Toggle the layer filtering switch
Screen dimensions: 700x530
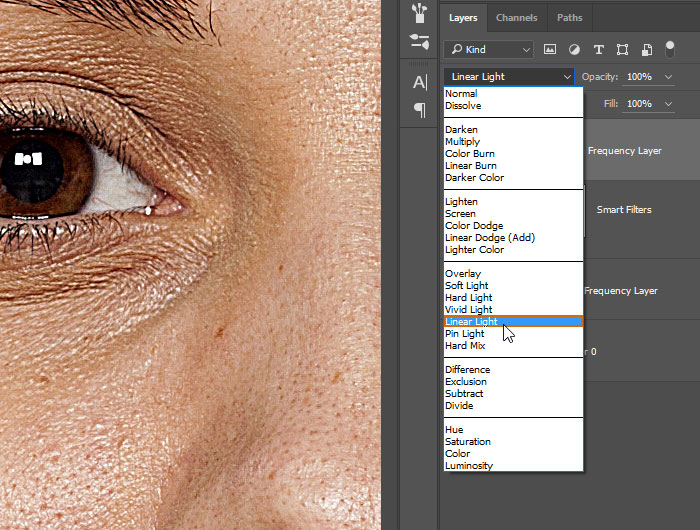point(671,48)
